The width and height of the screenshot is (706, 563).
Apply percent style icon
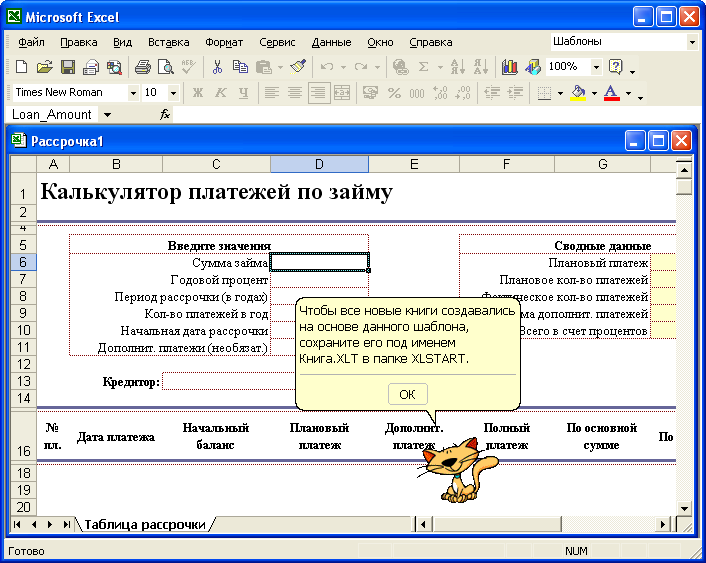[x=394, y=93]
